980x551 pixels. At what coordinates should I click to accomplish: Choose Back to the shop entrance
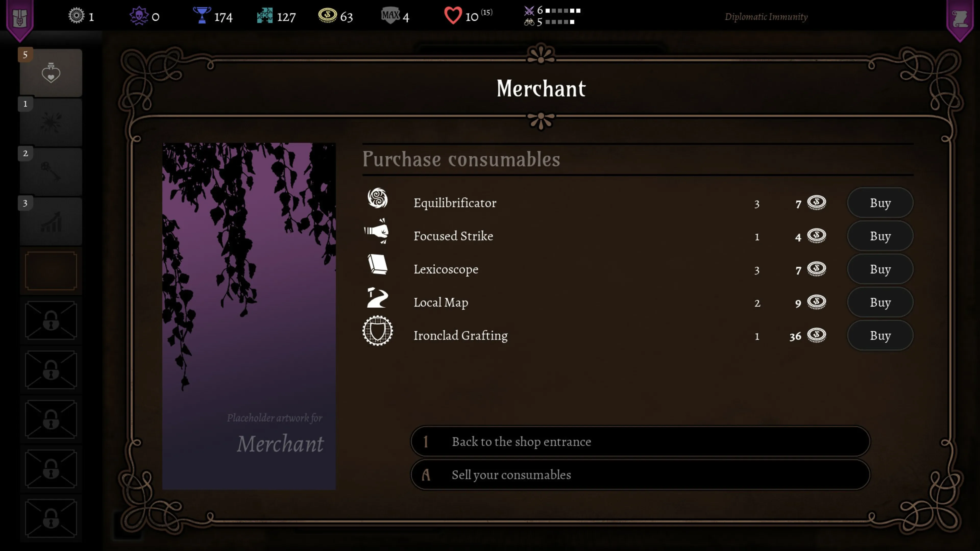point(640,441)
